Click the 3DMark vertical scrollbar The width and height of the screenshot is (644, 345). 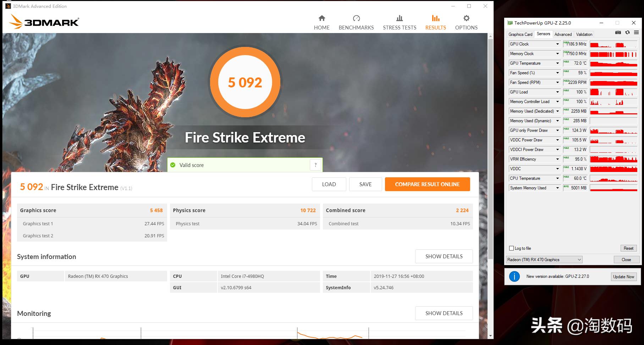tap(490, 149)
